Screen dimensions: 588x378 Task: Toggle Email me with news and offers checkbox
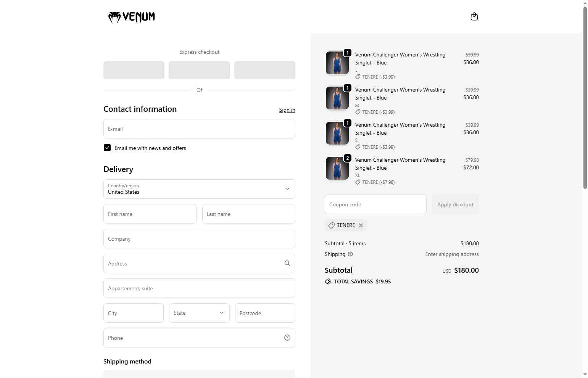(107, 148)
